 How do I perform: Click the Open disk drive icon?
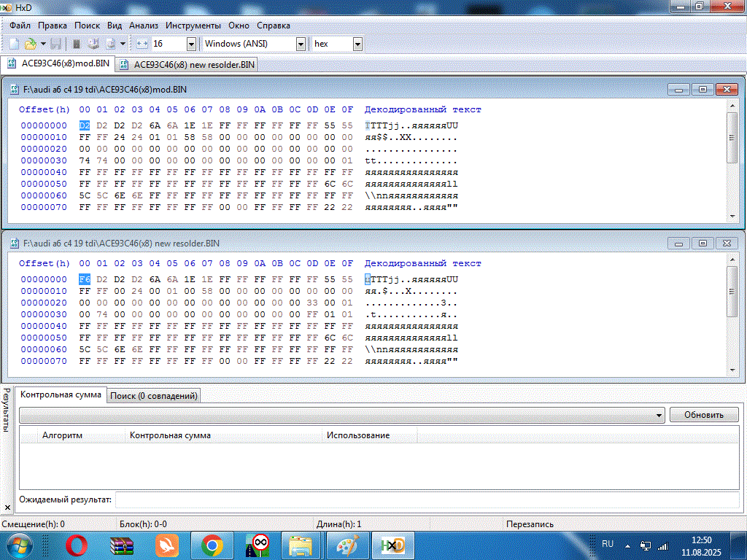click(x=93, y=44)
